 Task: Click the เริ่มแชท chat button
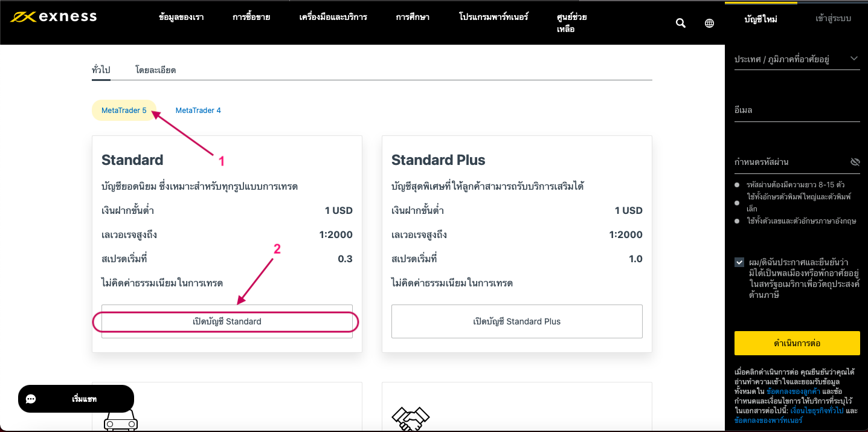pyautogui.click(x=76, y=399)
